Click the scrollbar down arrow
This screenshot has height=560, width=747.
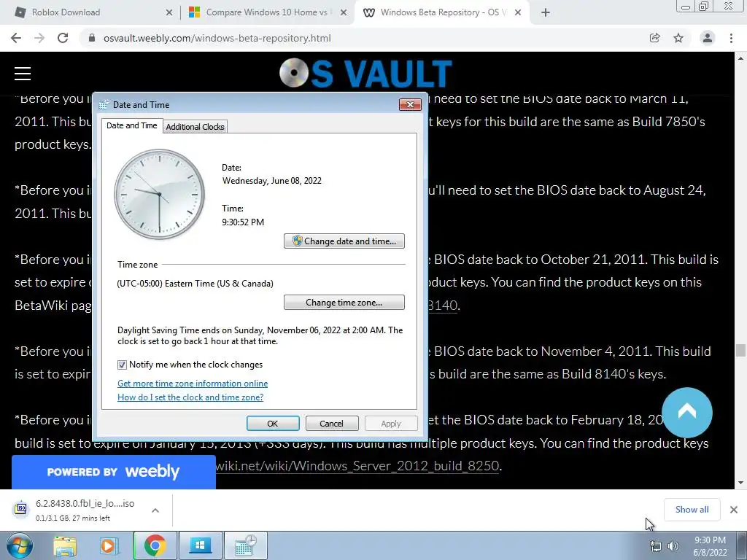click(740, 483)
